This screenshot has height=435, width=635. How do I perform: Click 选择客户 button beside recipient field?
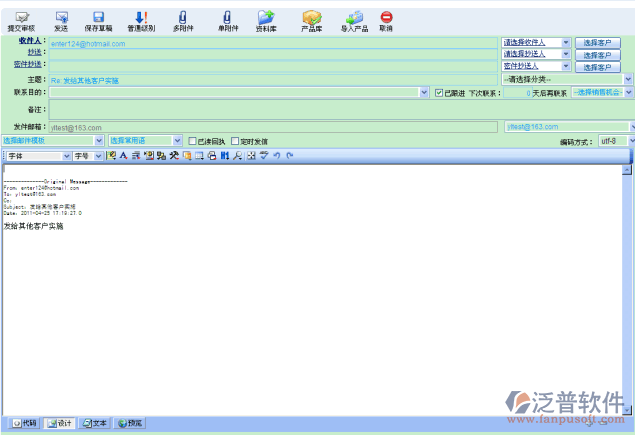(598, 43)
